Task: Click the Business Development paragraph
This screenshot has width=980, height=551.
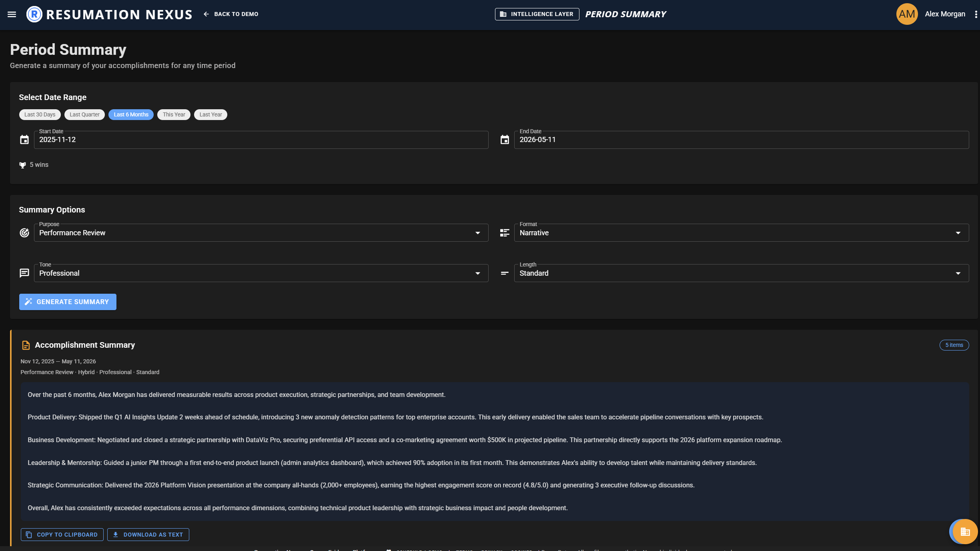Action: tap(405, 440)
